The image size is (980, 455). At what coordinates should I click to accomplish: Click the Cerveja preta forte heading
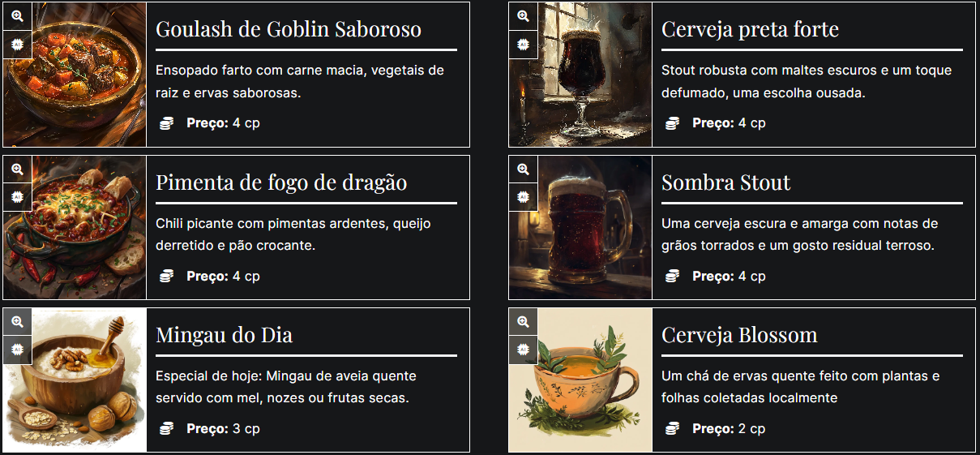pyautogui.click(x=750, y=29)
